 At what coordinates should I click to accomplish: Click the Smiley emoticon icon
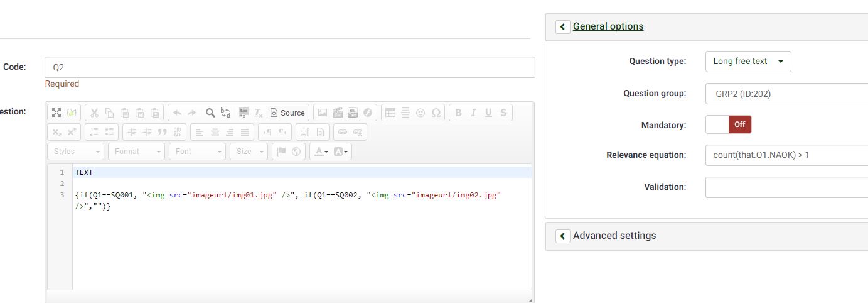421,113
